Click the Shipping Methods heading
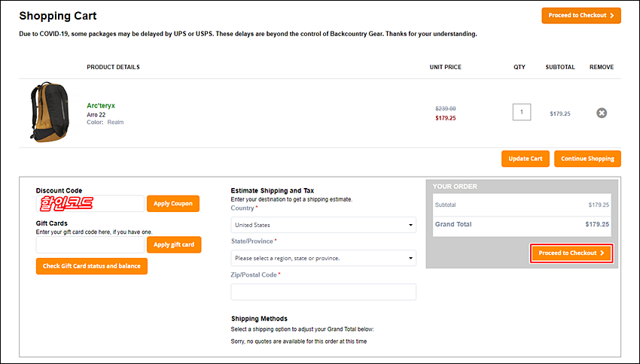The image size is (640, 364). click(x=259, y=319)
